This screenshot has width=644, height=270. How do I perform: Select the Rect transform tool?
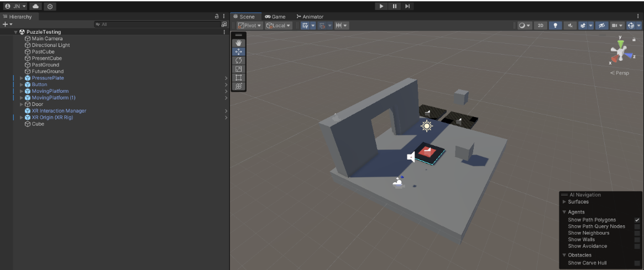(239, 78)
